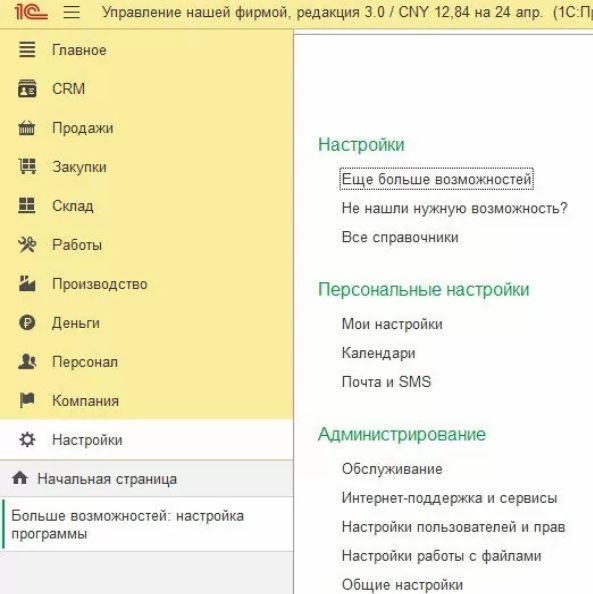Switch to the Склад section
Image resolution: width=593 pixels, height=594 pixels.
(73, 206)
